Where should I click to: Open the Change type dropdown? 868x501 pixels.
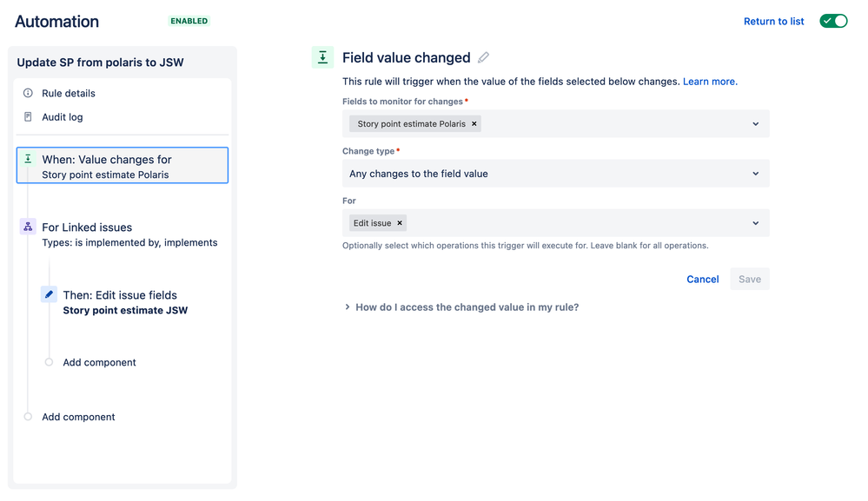point(556,174)
